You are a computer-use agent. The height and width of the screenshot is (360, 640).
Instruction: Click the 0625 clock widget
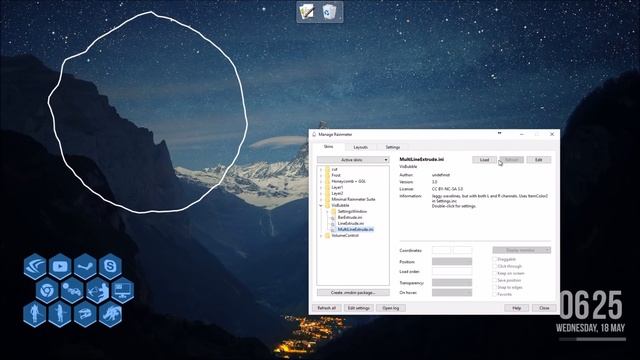tap(591, 305)
